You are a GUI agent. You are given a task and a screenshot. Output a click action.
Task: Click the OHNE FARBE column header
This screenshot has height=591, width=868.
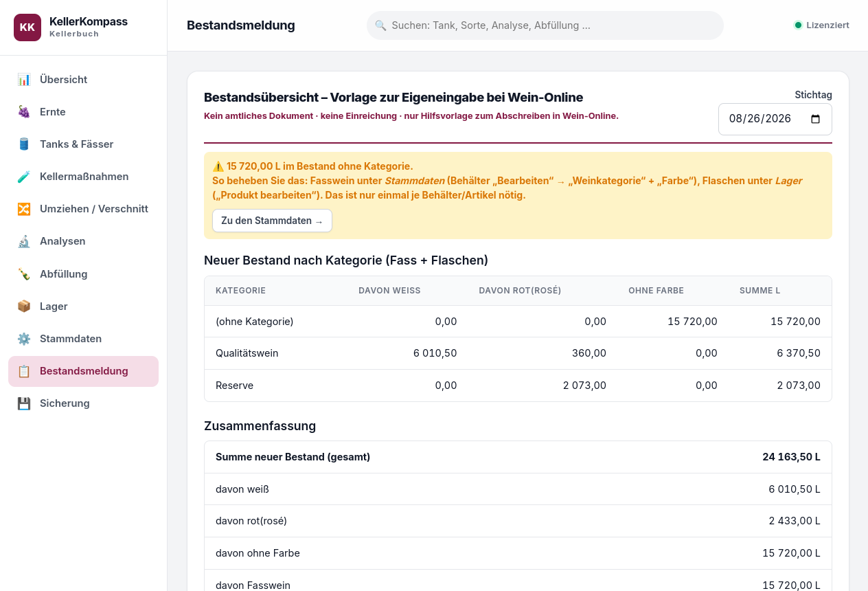point(656,291)
